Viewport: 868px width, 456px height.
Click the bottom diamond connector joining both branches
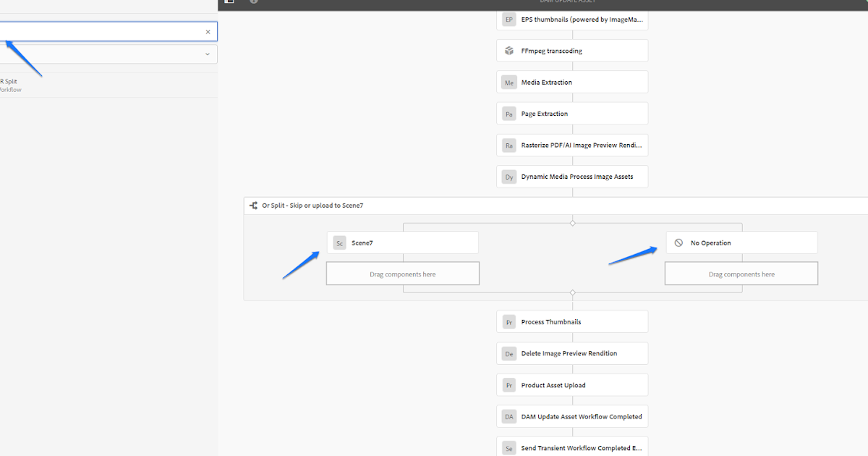[x=572, y=293]
